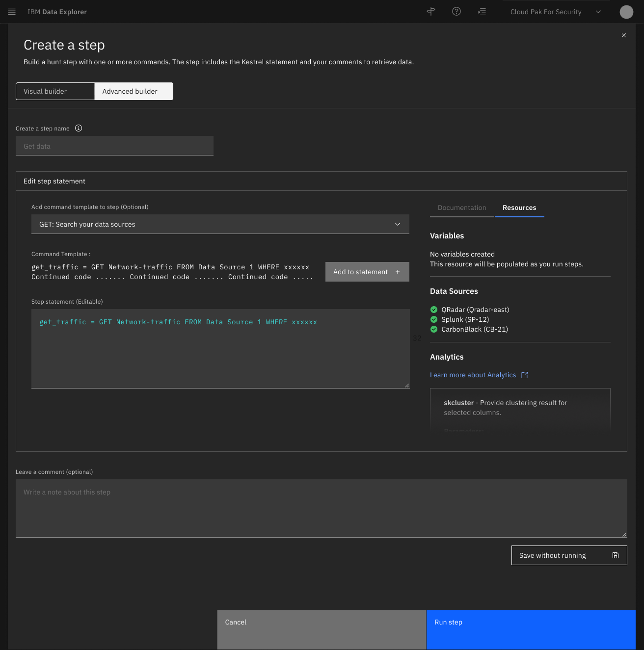Open the help question mark icon

(x=456, y=11)
